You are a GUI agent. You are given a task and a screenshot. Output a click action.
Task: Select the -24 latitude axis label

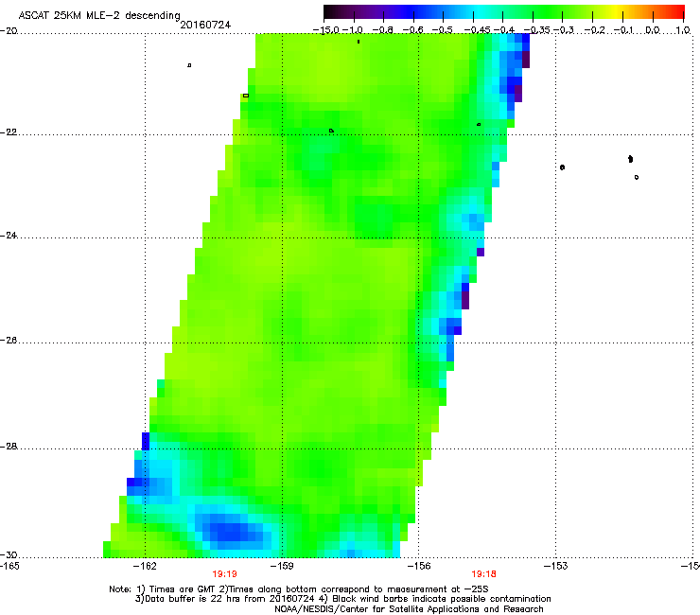(9, 236)
